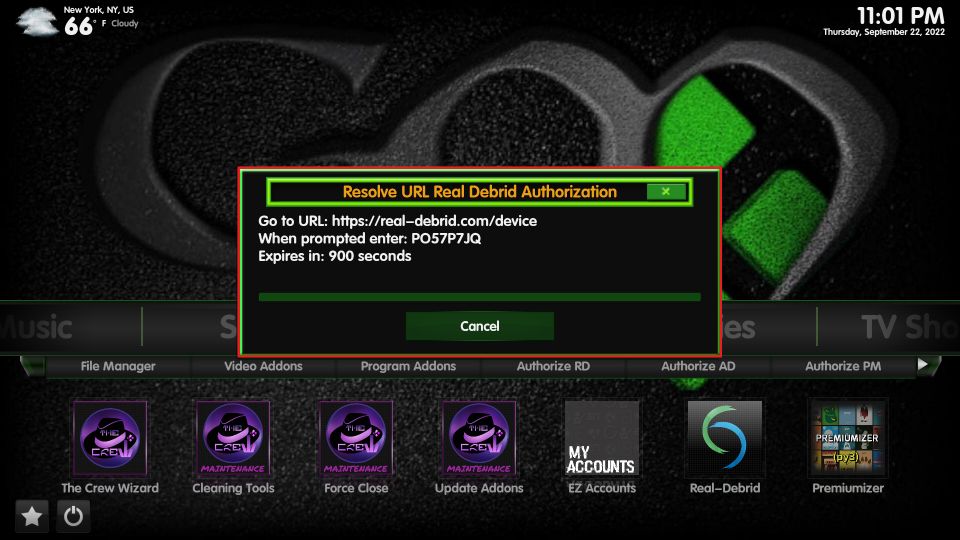Click the authorization expiry progress bar
This screenshot has width=960, height=540.
[480, 297]
